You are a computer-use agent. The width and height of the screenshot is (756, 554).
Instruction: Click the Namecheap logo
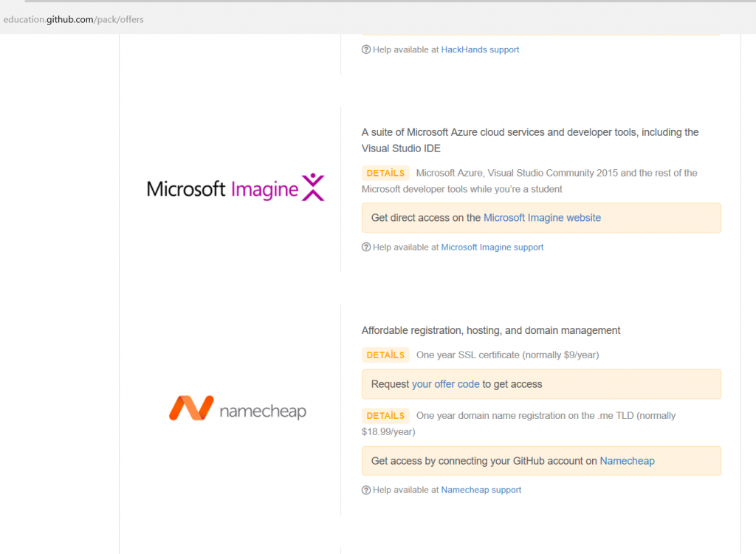(x=237, y=408)
